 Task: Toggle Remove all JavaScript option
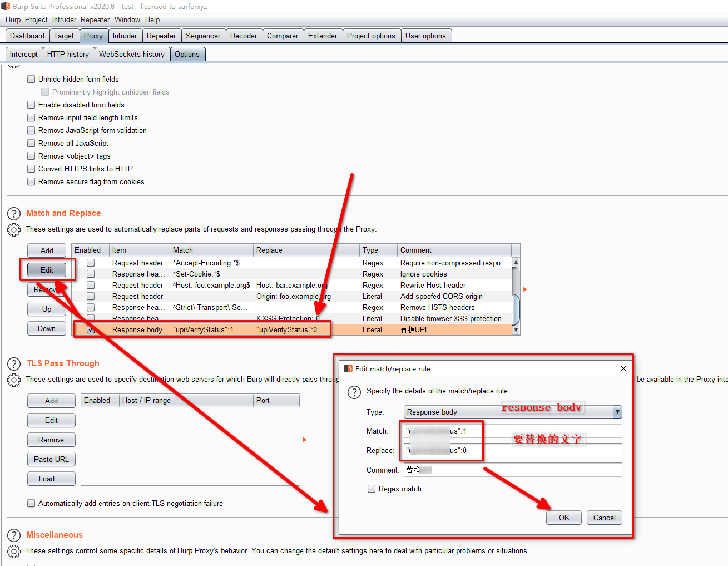click(31, 143)
